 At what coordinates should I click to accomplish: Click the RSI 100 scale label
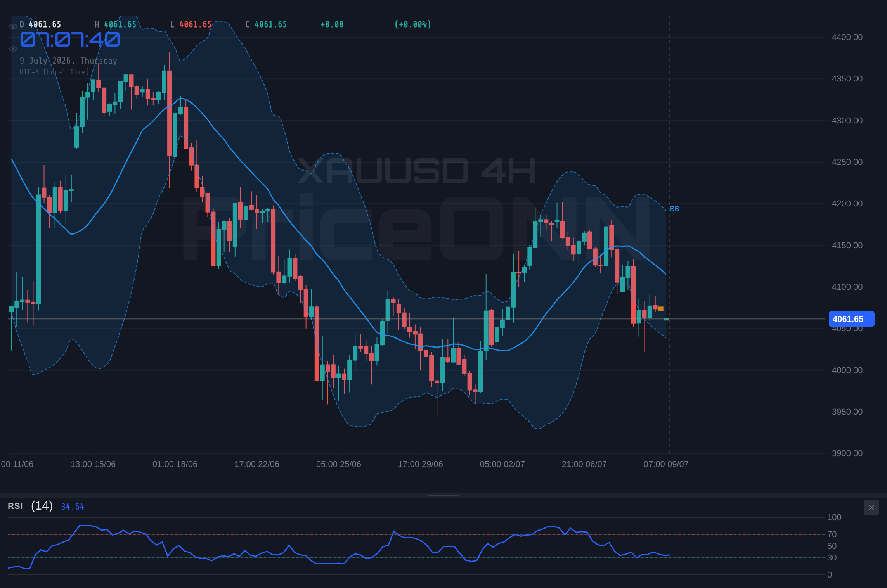(834, 517)
